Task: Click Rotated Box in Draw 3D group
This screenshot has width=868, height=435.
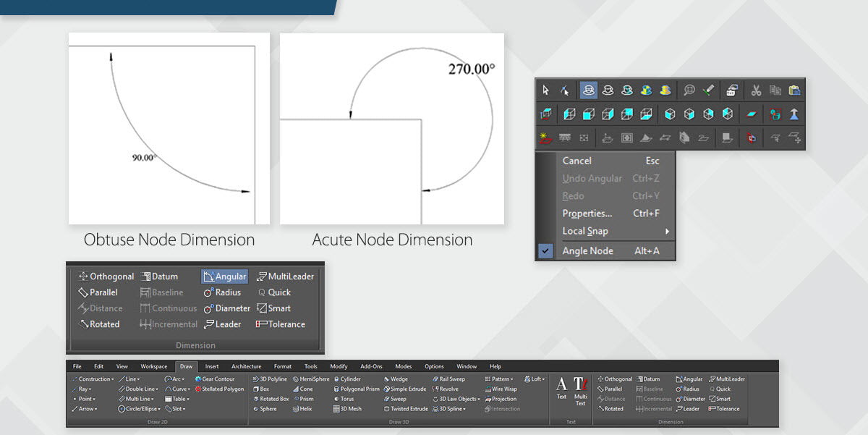Action: click(x=271, y=399)
